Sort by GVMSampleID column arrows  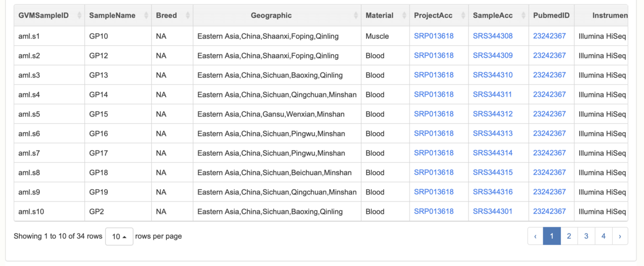pos(80,16)
